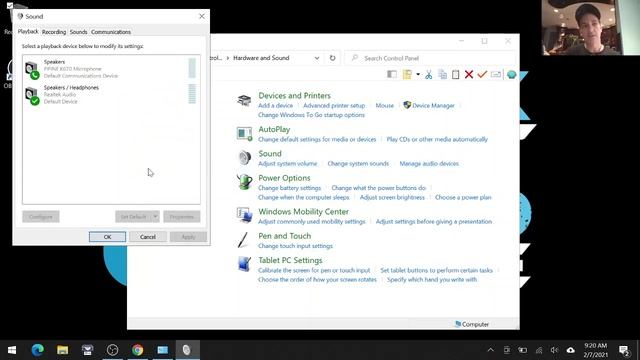640x360 pixels.
Task: Select the Speakers FIFINE K670 Microphone device
Action: point(111,69)
